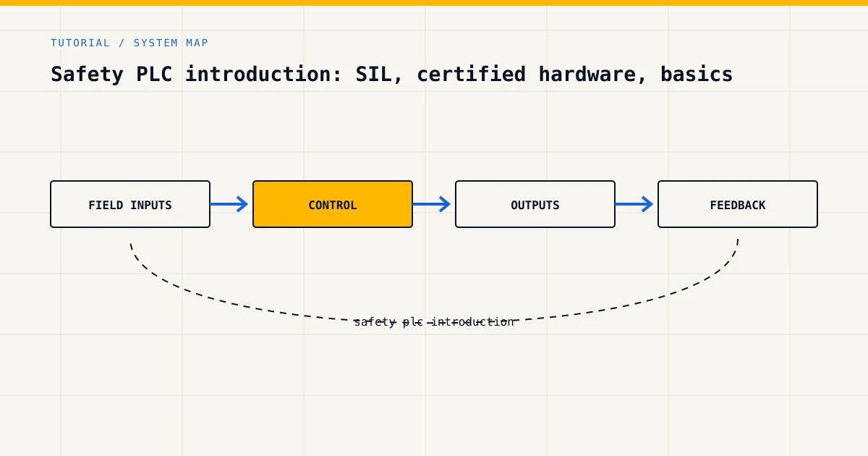Click the arrow from OUTPUTS to FEEDBACK
This screenshot has width=868, height=456.
(x=635, y=204)
